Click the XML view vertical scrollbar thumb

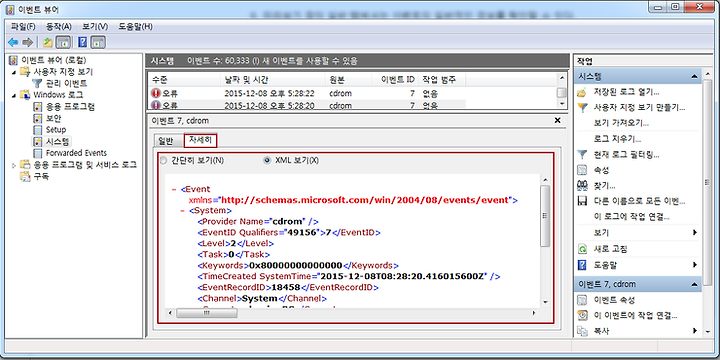click(545, 216)
